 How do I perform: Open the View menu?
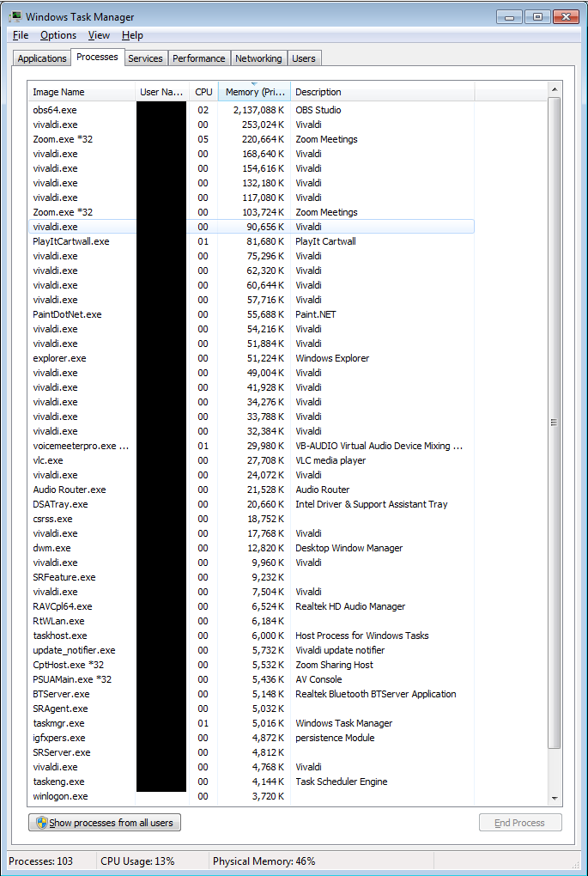point(99,35)
